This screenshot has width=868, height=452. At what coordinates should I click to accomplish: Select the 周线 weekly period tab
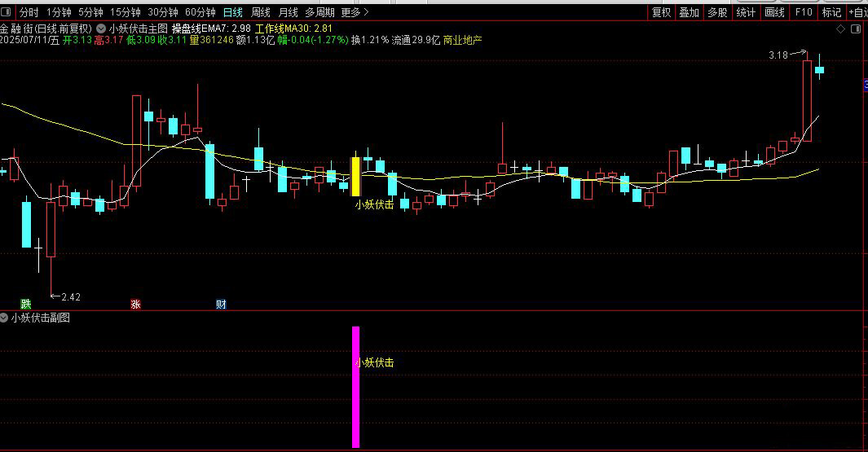(261, 11)
